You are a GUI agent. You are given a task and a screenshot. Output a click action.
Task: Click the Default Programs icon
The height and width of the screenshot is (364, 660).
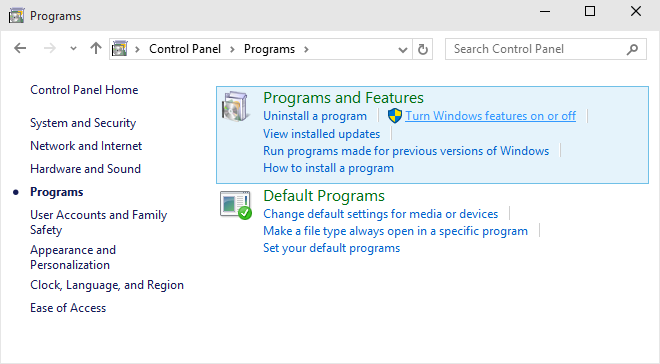[236, 205]
